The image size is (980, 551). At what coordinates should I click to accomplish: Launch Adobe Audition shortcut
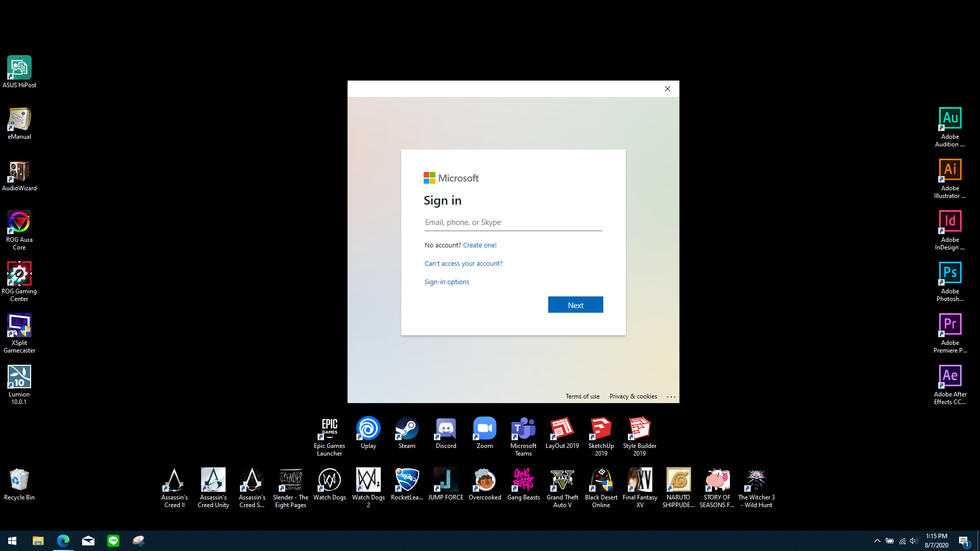950,127
